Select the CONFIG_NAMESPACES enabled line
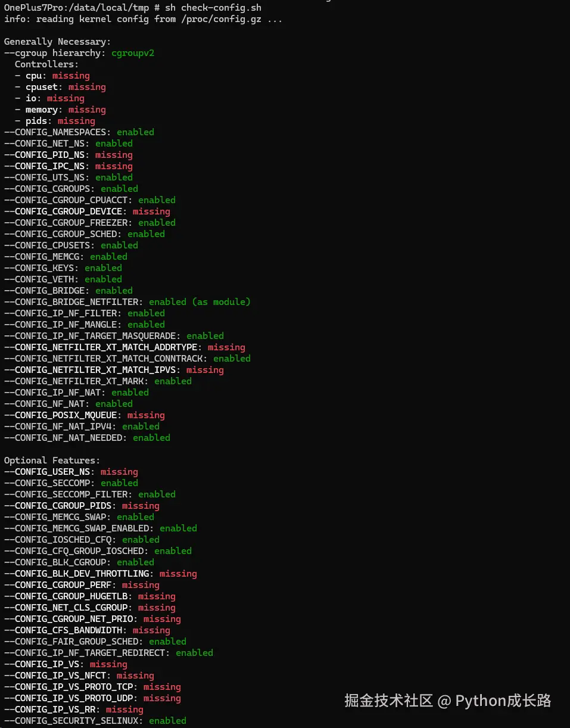Image resolution: width=570 pixels, height=728 pixels. (79, 132)
